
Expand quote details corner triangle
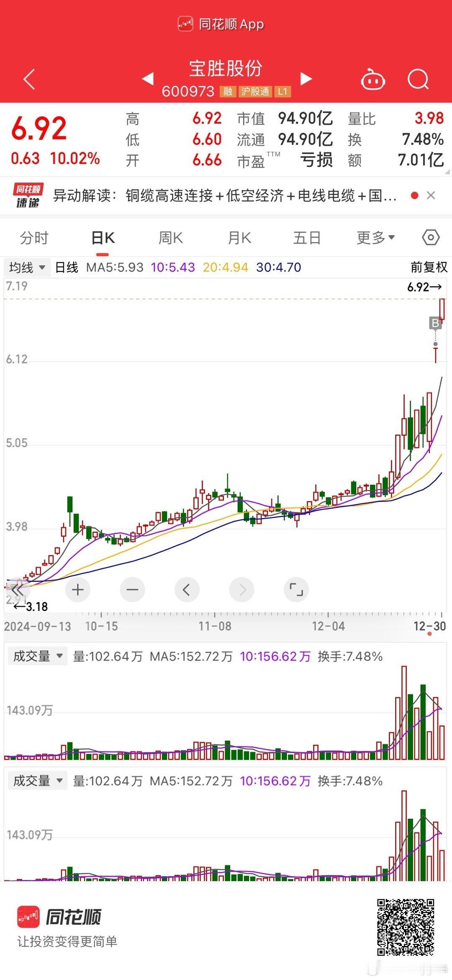[x=447, y=171]
